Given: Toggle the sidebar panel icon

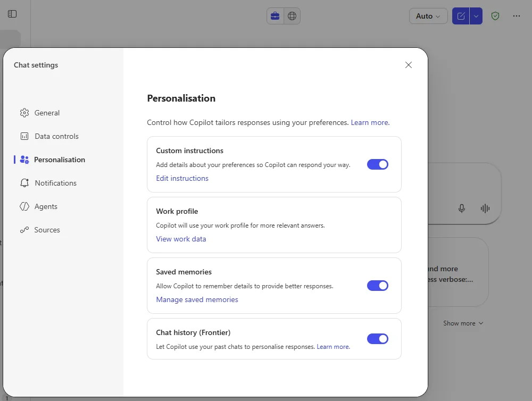Looking at the screenshot, I should click(x=12, y=14).
